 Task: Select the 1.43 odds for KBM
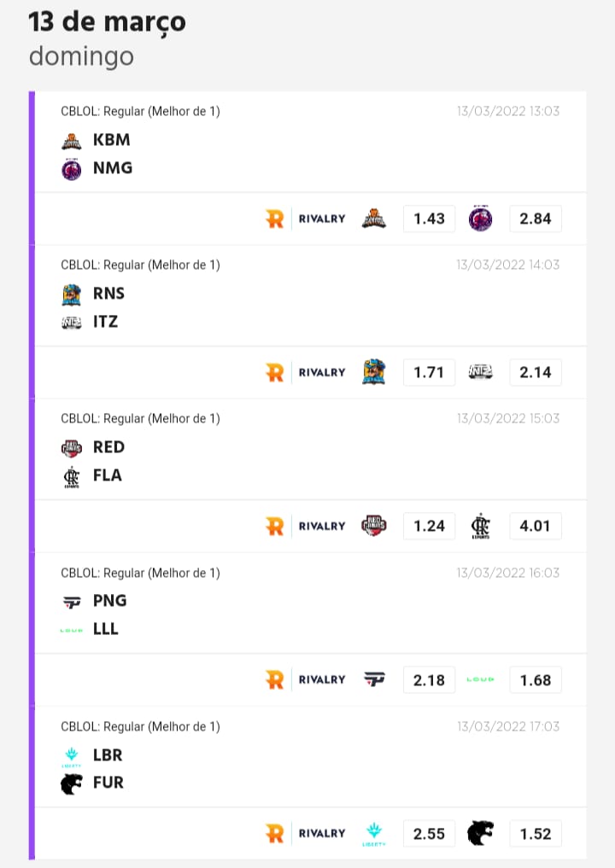tap(429, 218)
